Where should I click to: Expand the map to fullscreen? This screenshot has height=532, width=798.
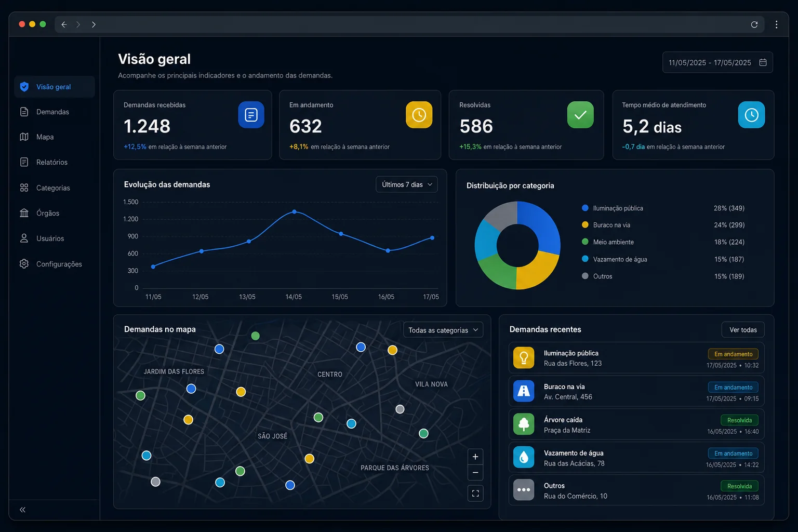475,493
